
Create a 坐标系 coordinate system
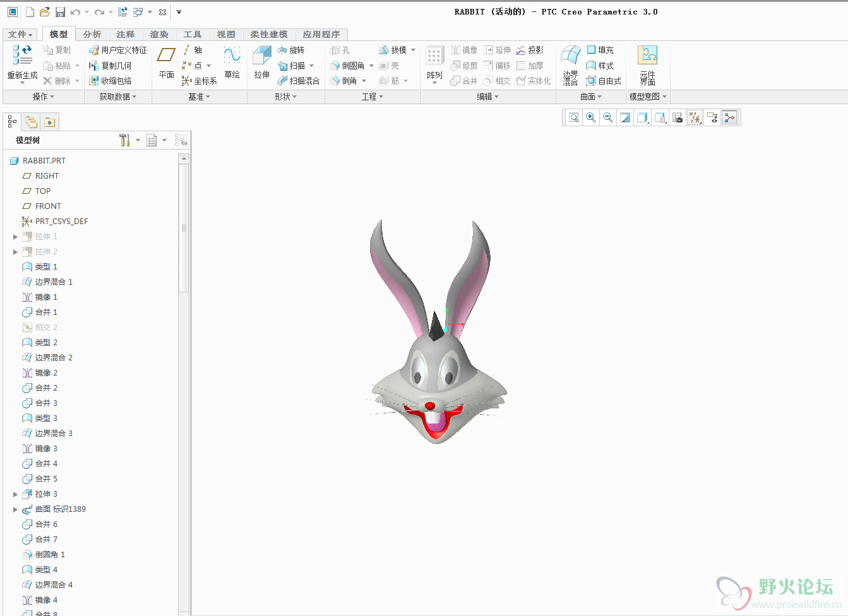pyautogui.click(x=200, y=81)
